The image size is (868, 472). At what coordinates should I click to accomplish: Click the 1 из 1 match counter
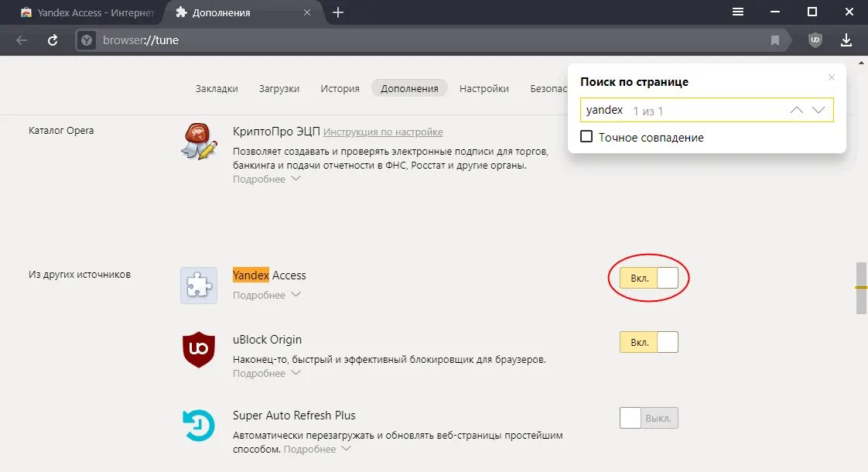point(648,111)
